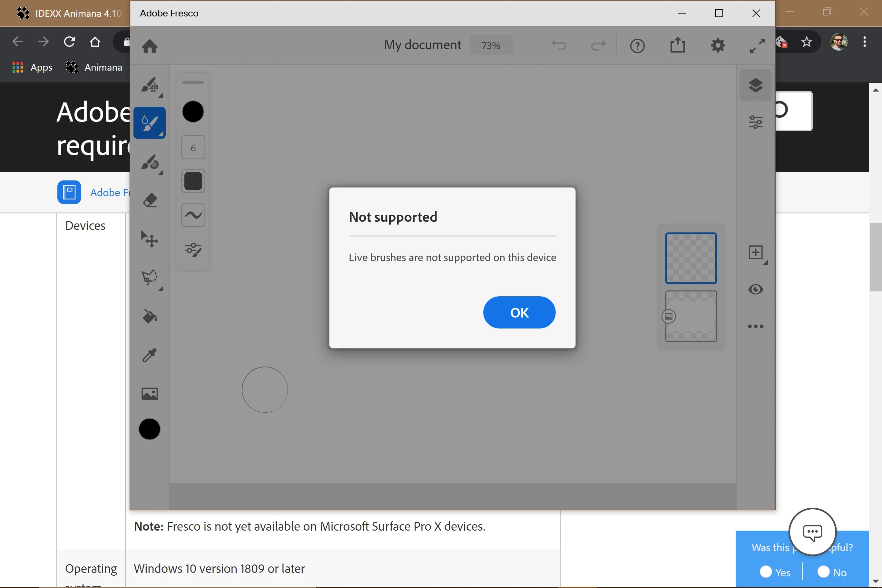Select the Eraser tool
This screenshot has width=882, height=588.
click(x=149, y=201)
